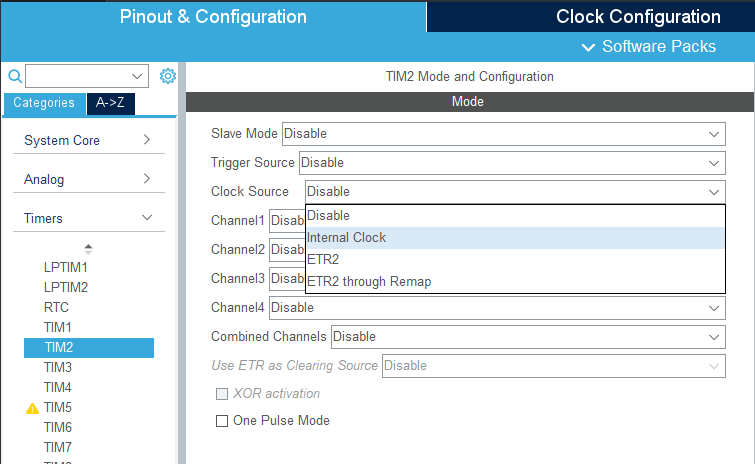
Task: Select Disable in Clock Source list
Action: (x=515, y=216)
